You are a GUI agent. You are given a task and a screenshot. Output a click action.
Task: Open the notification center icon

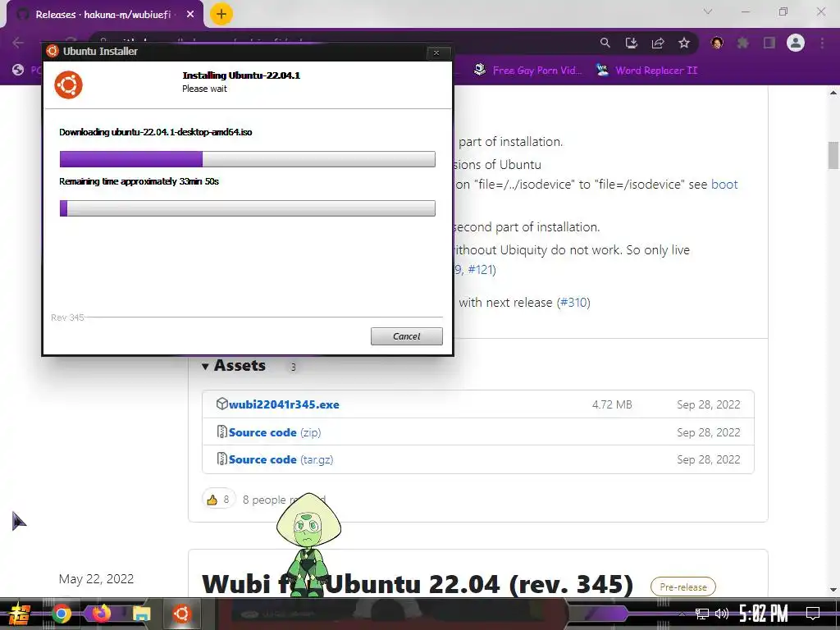(813, 614)
